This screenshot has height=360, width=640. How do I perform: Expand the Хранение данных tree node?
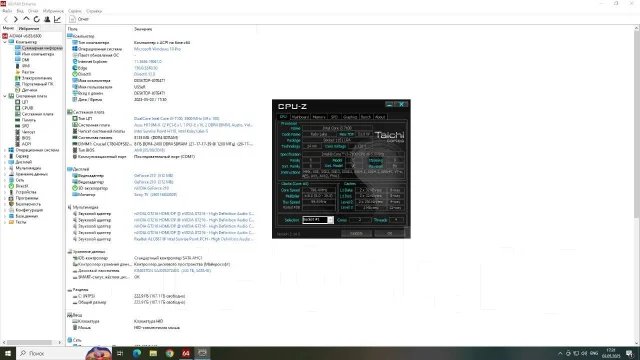(5, 174)
